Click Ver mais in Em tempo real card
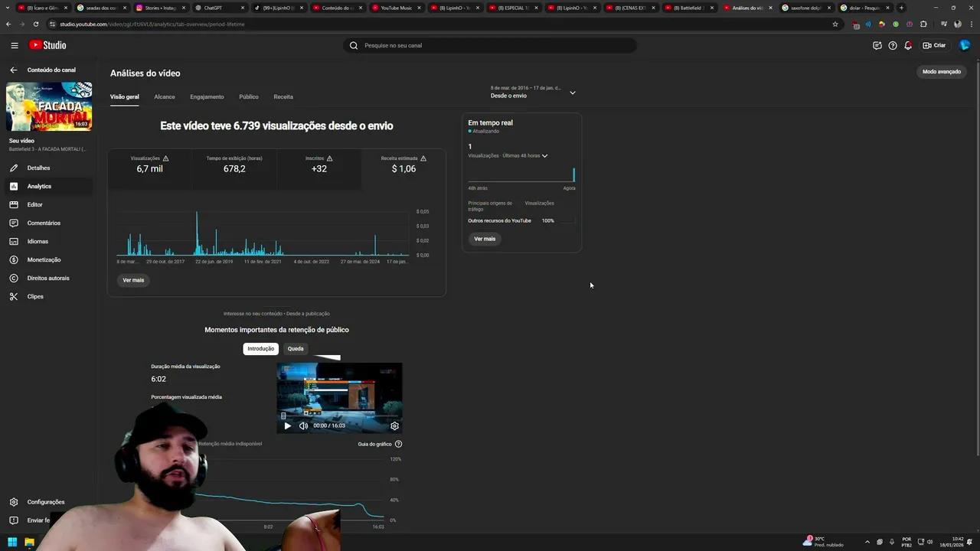The width and height of the screenshot is (980, 551). (x=485, y=239)
